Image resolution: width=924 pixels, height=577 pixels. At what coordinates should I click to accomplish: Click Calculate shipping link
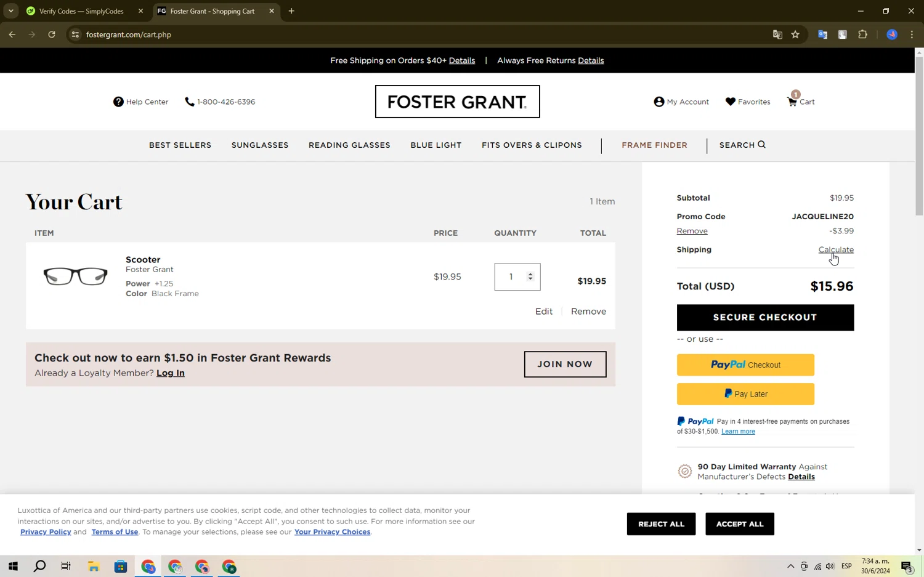(836, 249)
